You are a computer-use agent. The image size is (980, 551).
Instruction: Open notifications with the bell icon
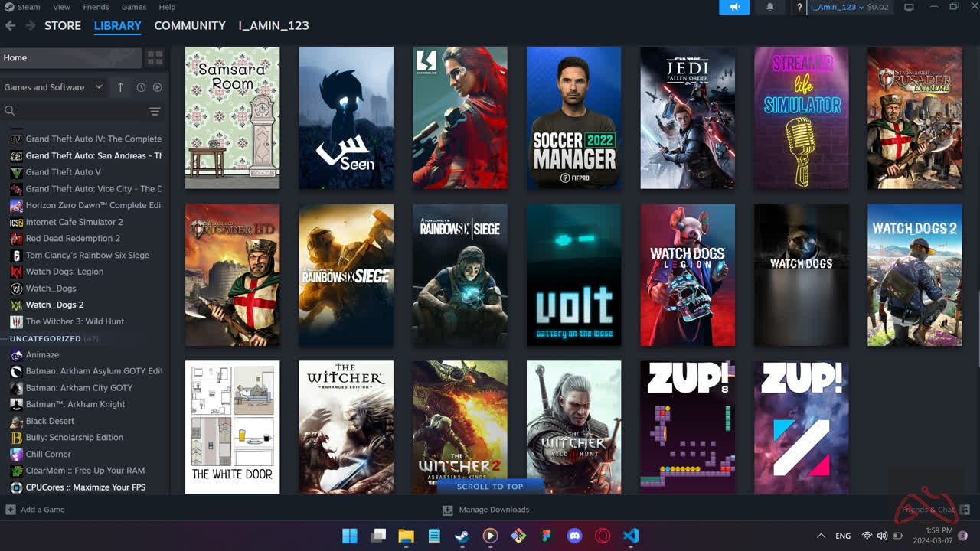[x=770, y=8]
